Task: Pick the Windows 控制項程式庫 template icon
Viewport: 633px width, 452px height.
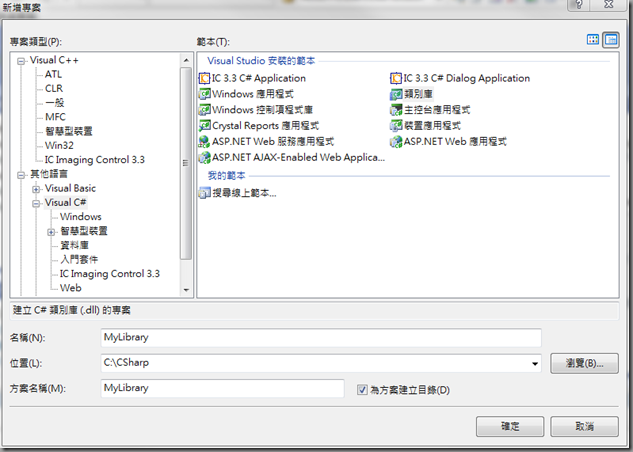Action: [x=204, y=110]
